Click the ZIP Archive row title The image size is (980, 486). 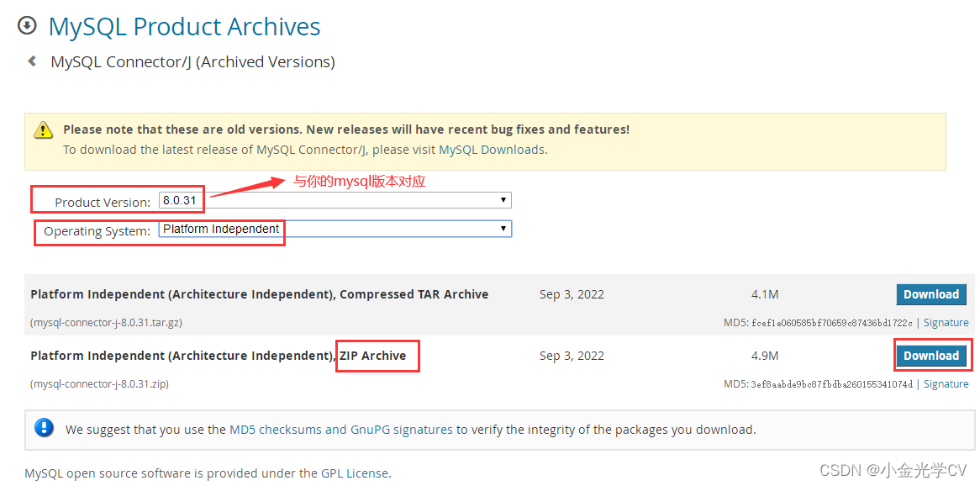[219, 356]
